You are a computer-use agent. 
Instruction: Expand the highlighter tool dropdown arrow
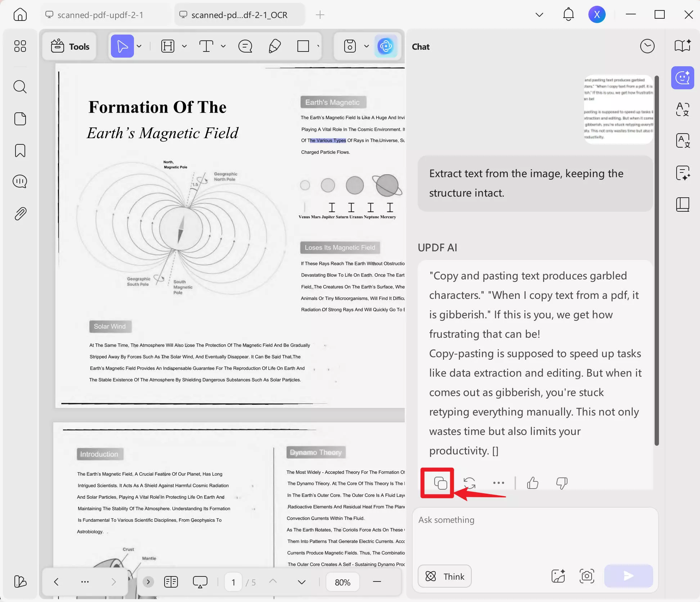coord(184,46)
